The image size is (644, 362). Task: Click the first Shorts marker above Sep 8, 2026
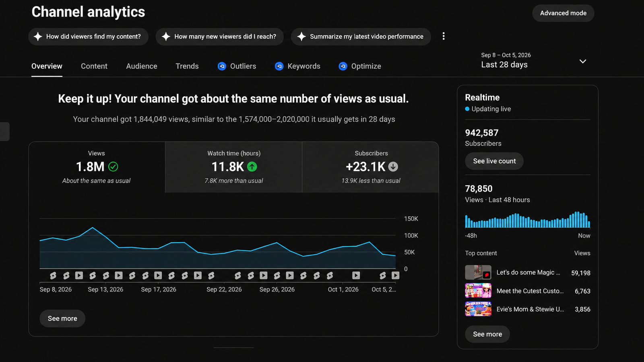tap(53, 276)
